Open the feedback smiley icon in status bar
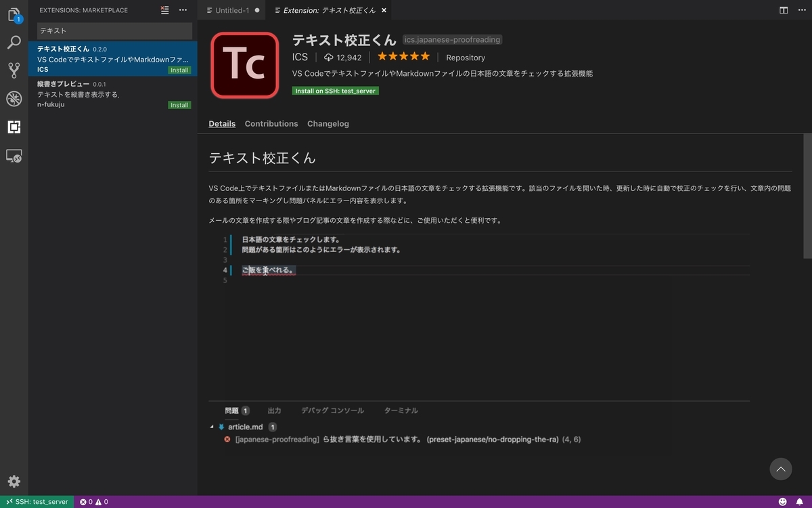The height and width of the screenshot is (508, 812). click(783, 502)
